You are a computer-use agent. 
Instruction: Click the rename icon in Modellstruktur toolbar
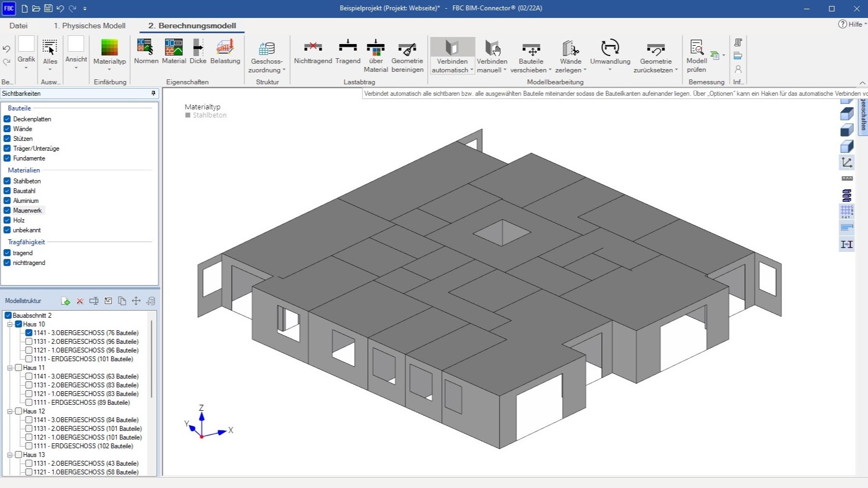tap(94, 301)
